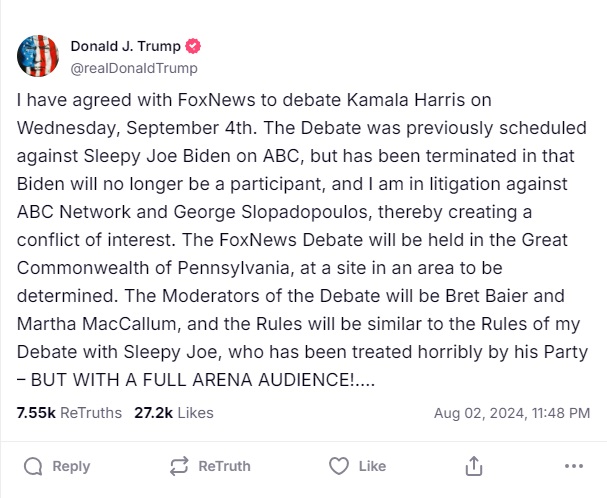Open the three-dot more options menu
Screen dimensions: 607x498
point(573,466)
